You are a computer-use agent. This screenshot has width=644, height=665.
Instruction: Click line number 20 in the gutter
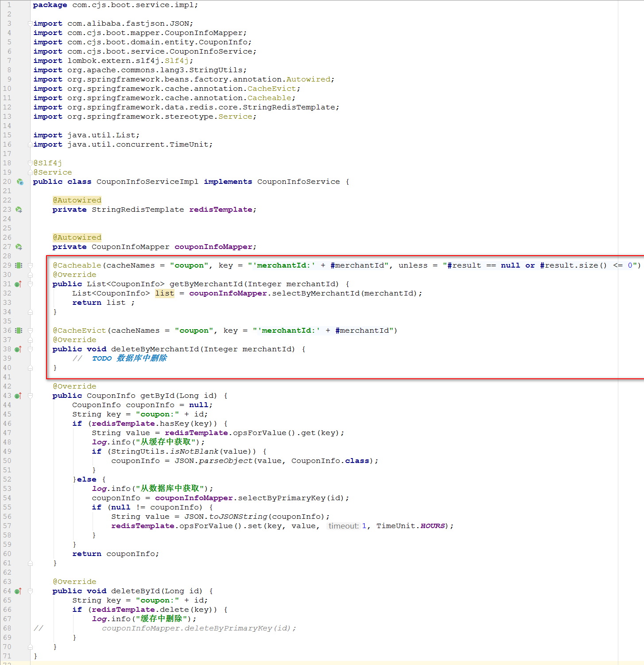point(7,182)
